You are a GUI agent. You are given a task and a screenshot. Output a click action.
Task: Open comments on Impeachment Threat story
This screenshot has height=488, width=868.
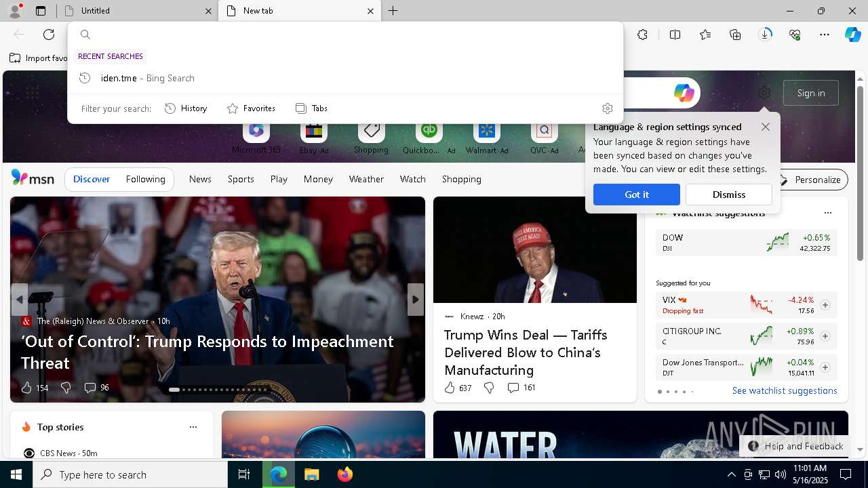pyautogui.click(x=96, y=388)
